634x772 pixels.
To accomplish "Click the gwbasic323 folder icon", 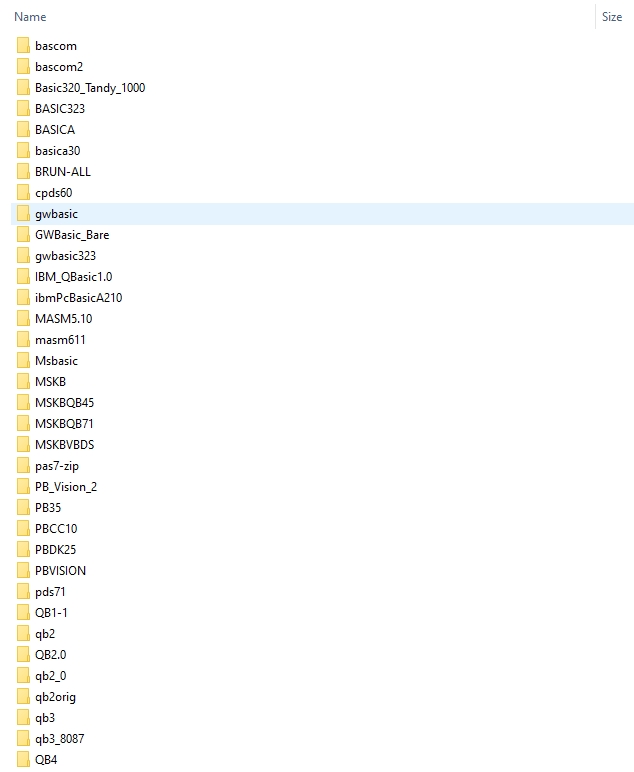I will click(x=23, y=256).
